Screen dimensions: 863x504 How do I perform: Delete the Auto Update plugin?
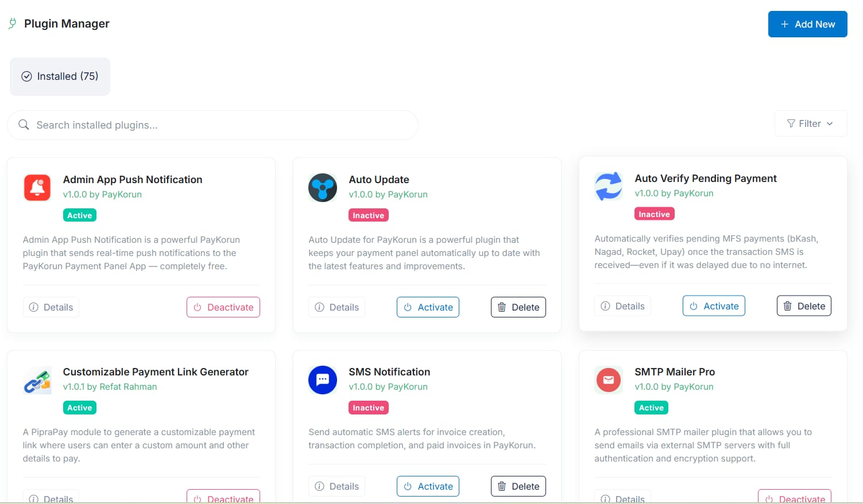[x=518, y=307]
